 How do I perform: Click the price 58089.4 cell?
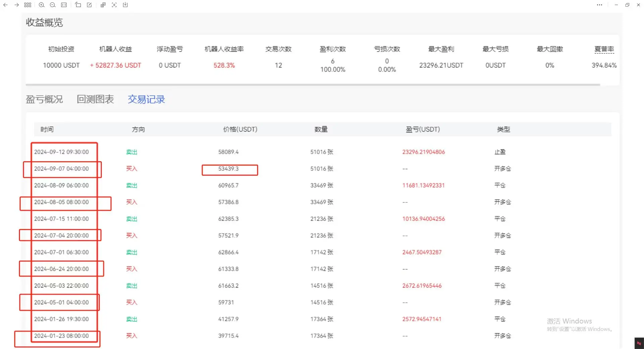coord(228,152)
